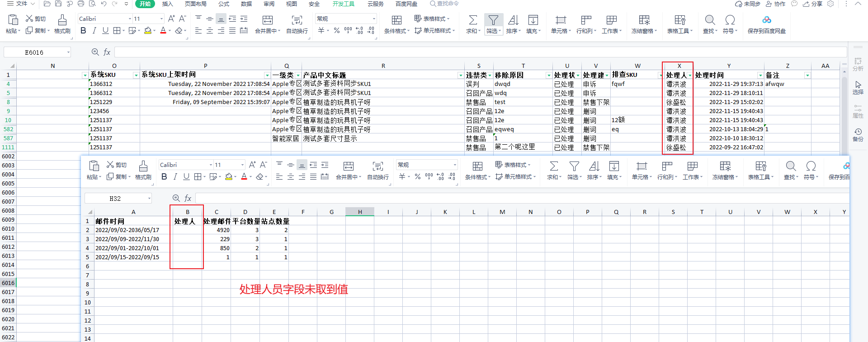This screenshot has width=868, height=342.
Task: Toggle Italic in the main ribbon
Action: coord(94,30)
